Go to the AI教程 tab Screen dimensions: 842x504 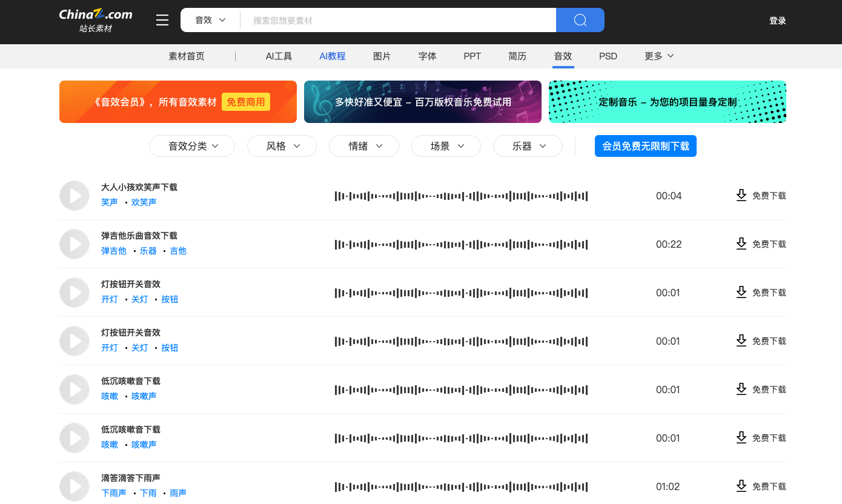332,56
